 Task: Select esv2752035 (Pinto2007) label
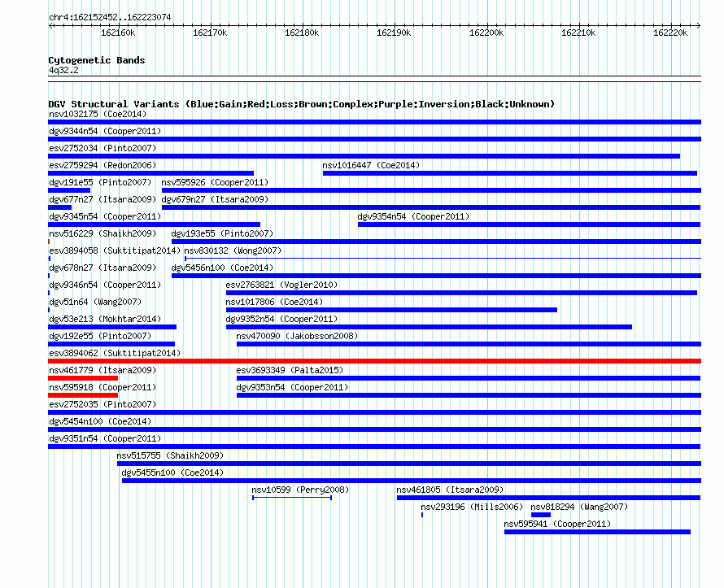(102, 404)
